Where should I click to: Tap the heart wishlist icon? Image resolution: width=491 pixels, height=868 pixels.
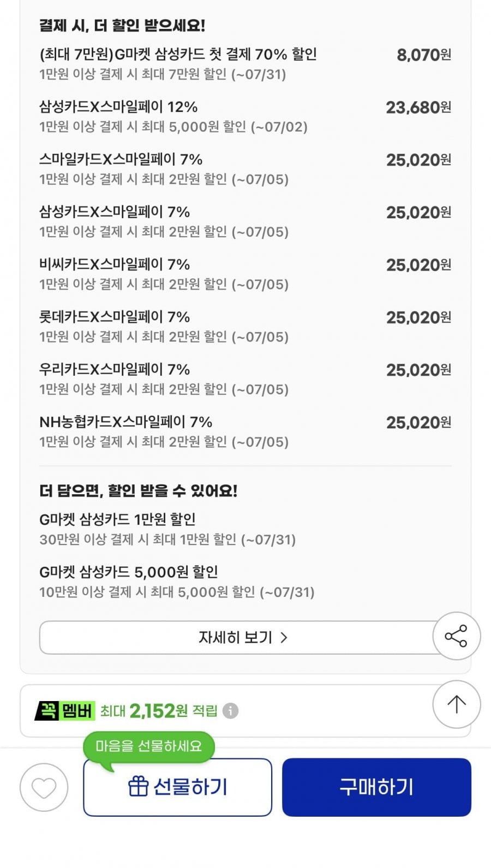44,787
